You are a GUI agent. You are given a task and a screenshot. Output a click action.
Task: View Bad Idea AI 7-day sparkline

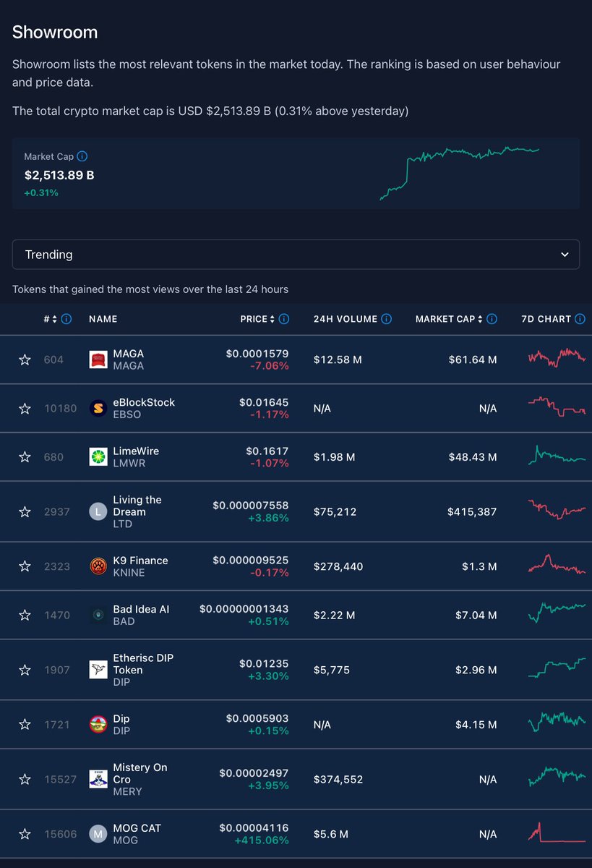(557, 613)
